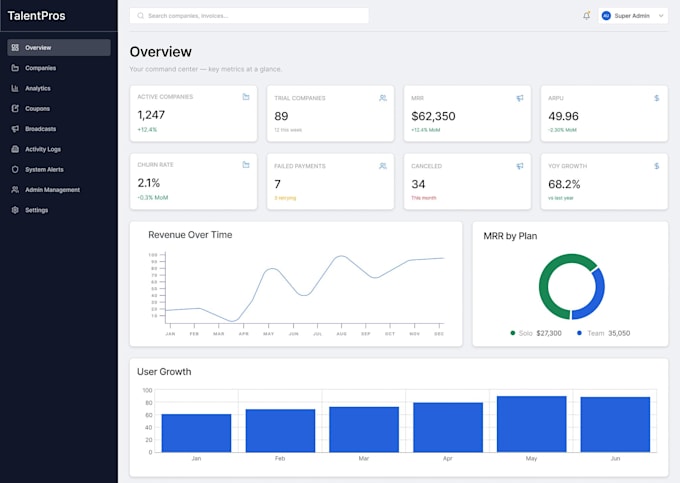Image resolution: width=680 pixels, height=483 pixels.
Task: Click the 49.96 ARPU value
Action: click(563, 116)
